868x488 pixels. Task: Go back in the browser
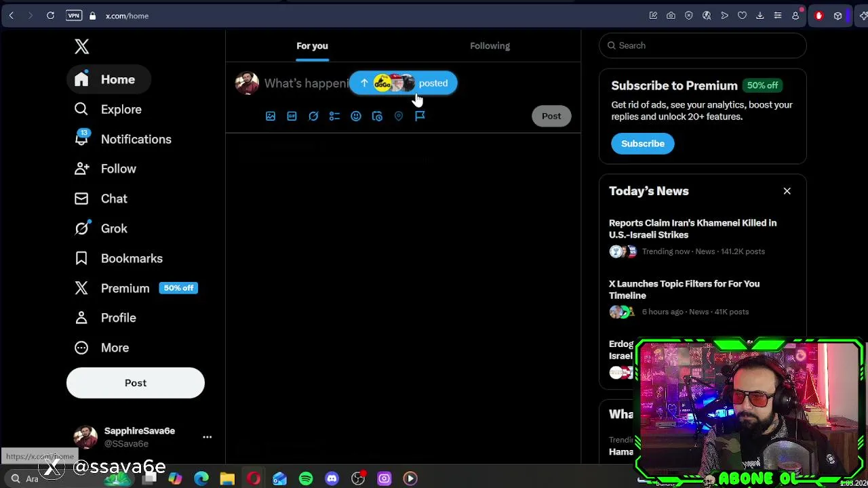12,16
